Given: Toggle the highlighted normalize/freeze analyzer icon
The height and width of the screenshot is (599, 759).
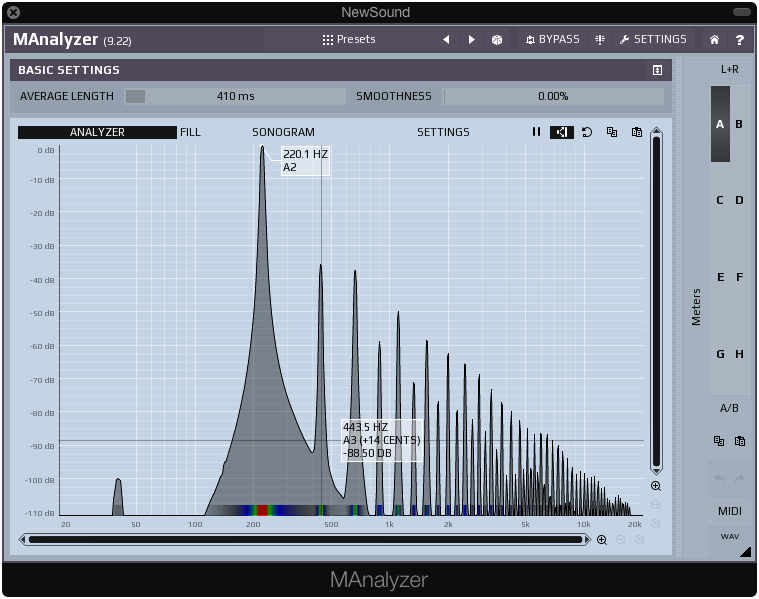Looking at the screenshot, I should (562, 132).
